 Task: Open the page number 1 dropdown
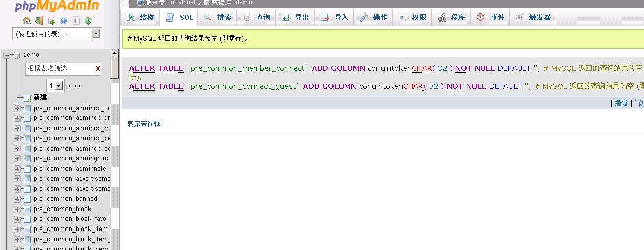click(55, 86)
